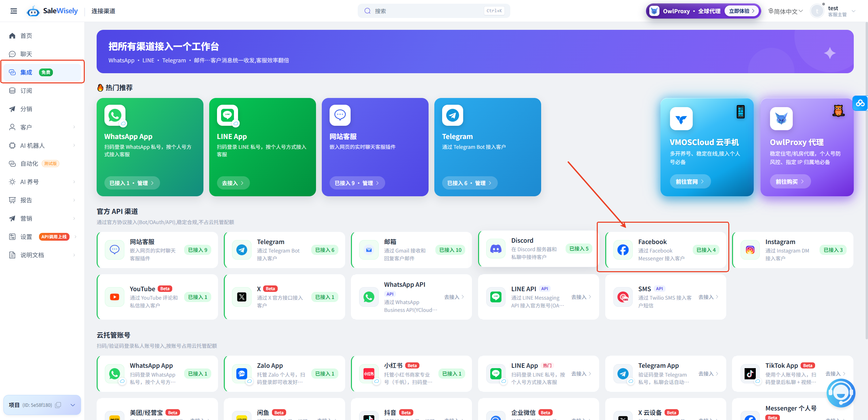Click 去接入 on LINE App hot card
This screenshot has height=420, width=868.
click(x=233, y=183)
